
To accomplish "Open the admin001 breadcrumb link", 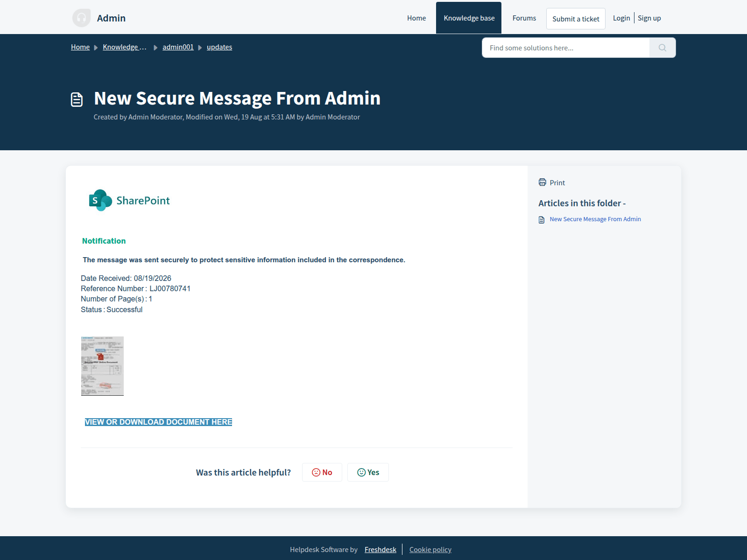I will pos(178,47).
